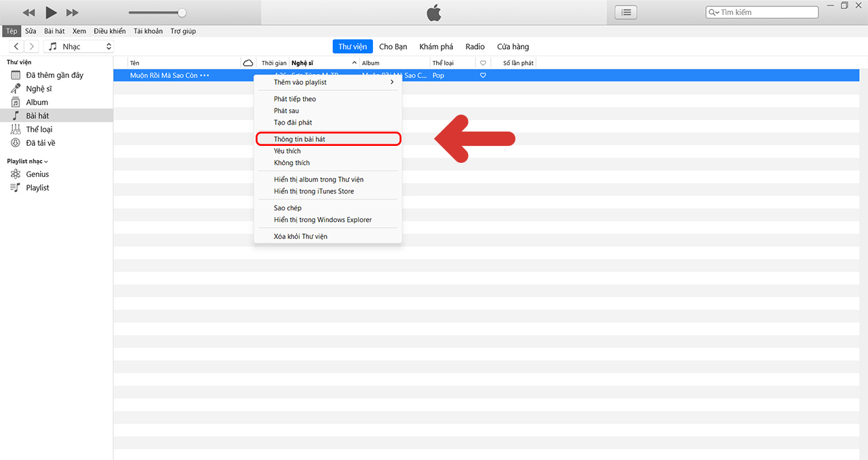Viewport: 868px width, 460px height.
Task: Select Đã thêm gần đây in sidebar
Action: [56, 75]
